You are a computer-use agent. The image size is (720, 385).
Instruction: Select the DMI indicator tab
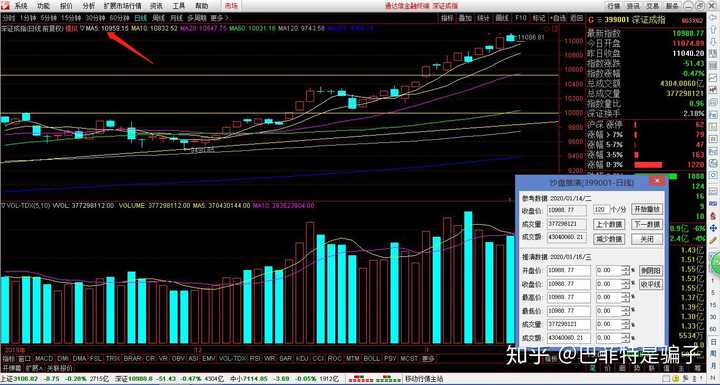pos(63,358)
